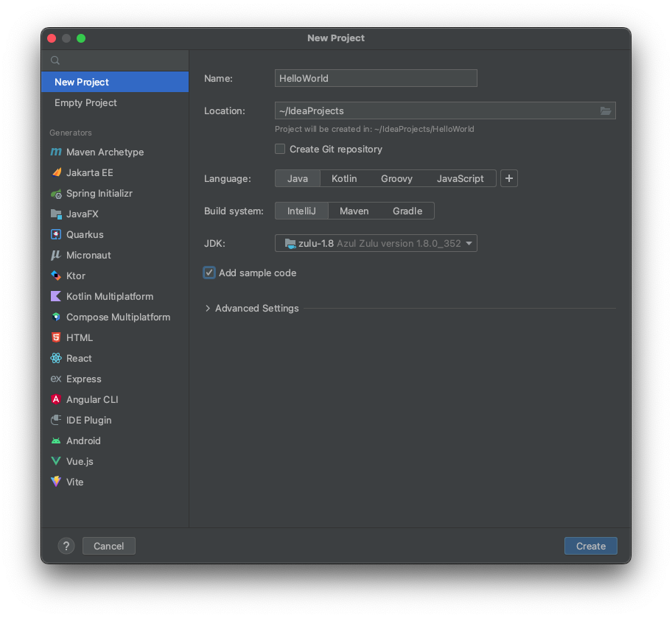Choose Gradle build system
This screenshot has width=672, height=618.
pos(407,211)
